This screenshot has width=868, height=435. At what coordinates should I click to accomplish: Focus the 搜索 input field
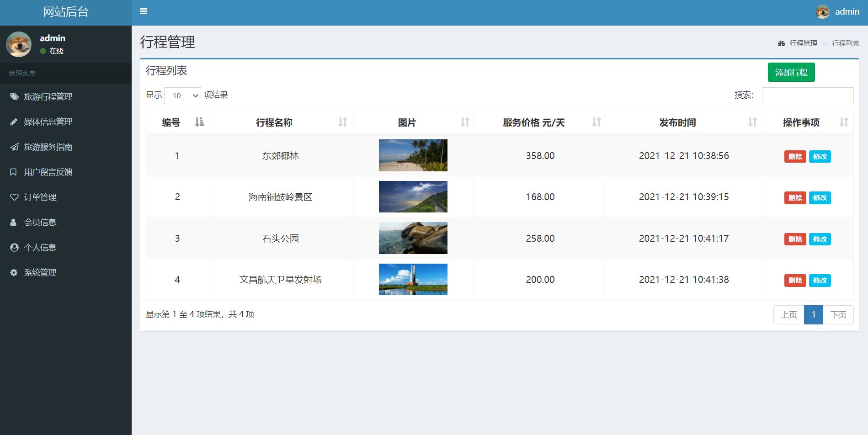point(808,95)
